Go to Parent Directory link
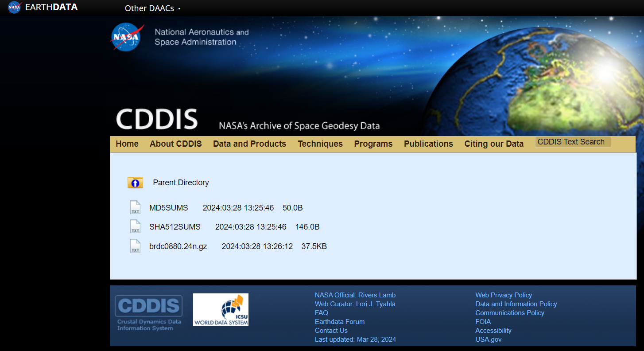 [x=181, y=183]
